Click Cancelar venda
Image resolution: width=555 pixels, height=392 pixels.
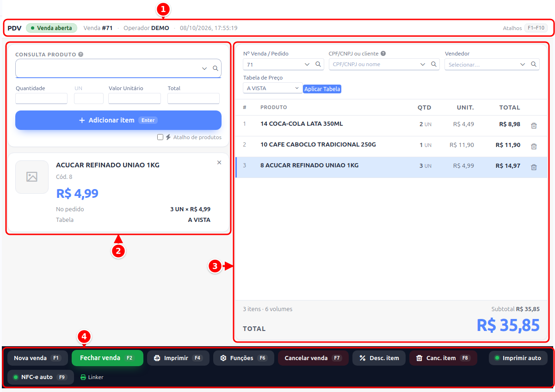click(313, 358)
